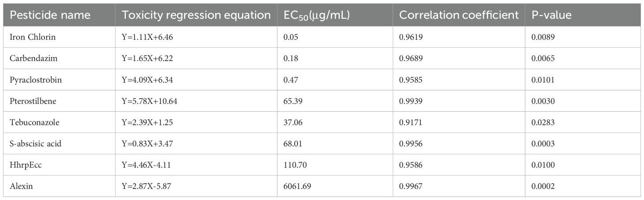Select the Carbendazim row name

click(27, 58)
